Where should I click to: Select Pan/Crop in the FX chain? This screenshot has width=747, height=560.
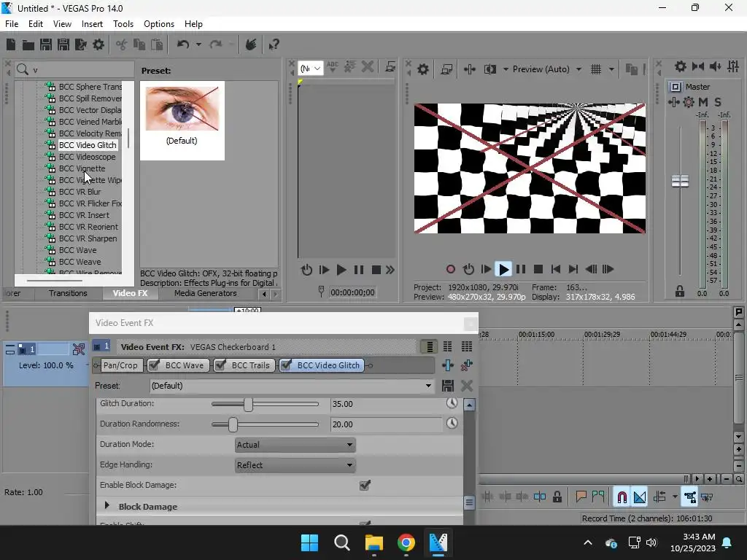point(120,365)
